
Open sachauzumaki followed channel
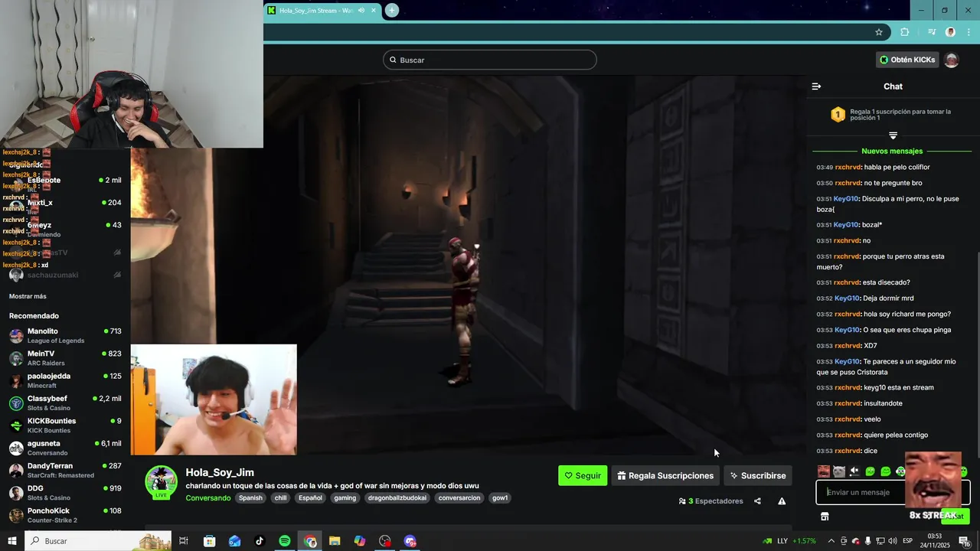tap(65, 275)
